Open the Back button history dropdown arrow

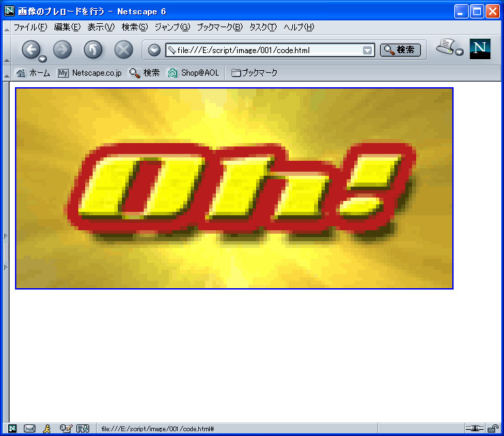tap(42, 59)
